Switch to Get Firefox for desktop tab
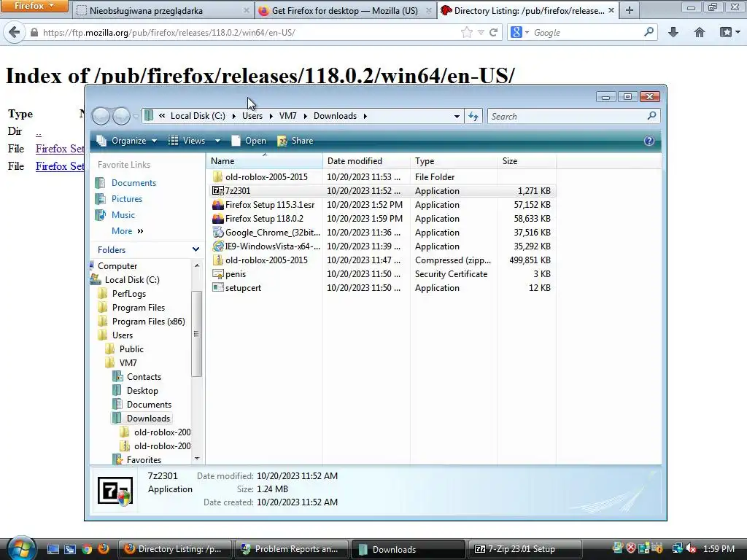747x560 pixels. coord(345,10)
